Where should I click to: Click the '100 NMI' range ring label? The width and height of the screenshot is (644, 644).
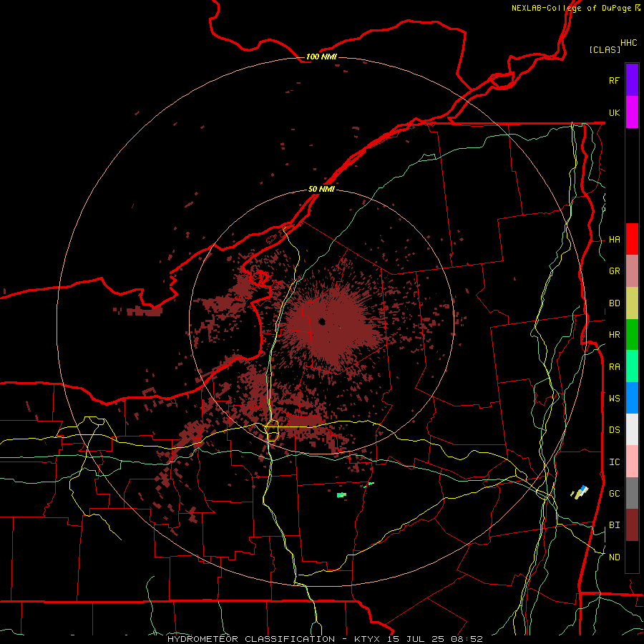click(321, 57)
